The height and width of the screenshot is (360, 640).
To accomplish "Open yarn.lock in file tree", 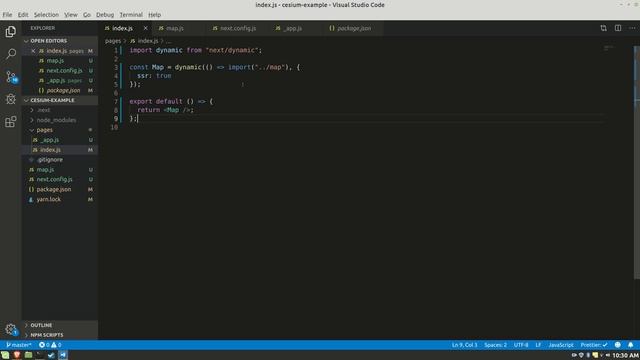I will point(60,199).
